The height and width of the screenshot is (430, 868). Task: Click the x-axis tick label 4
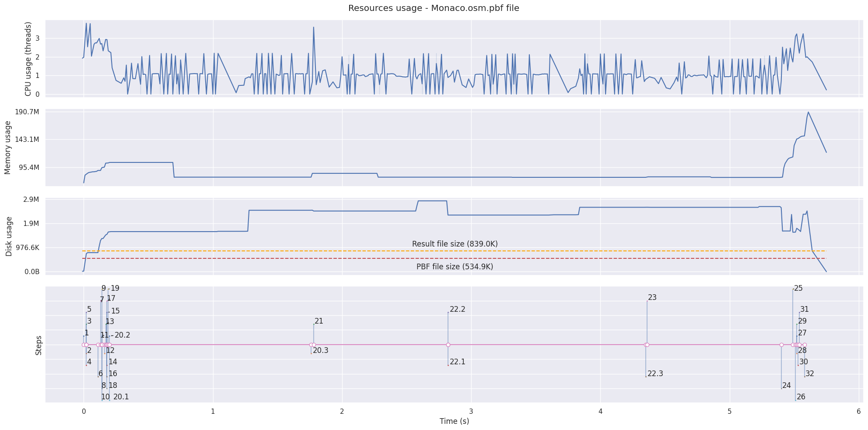tap(600, 412)
